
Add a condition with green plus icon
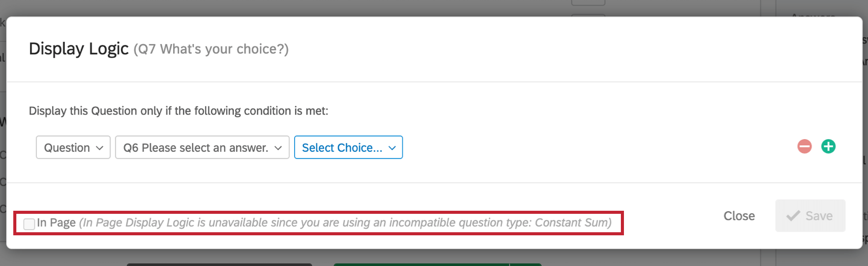click(828, 147)
